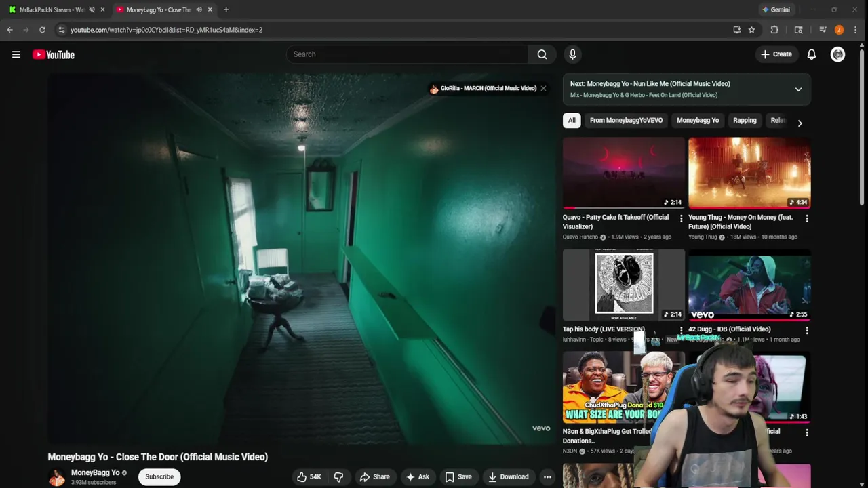Focus the YouTube search field
Screen dimensions: 868x488
point(407,54)
